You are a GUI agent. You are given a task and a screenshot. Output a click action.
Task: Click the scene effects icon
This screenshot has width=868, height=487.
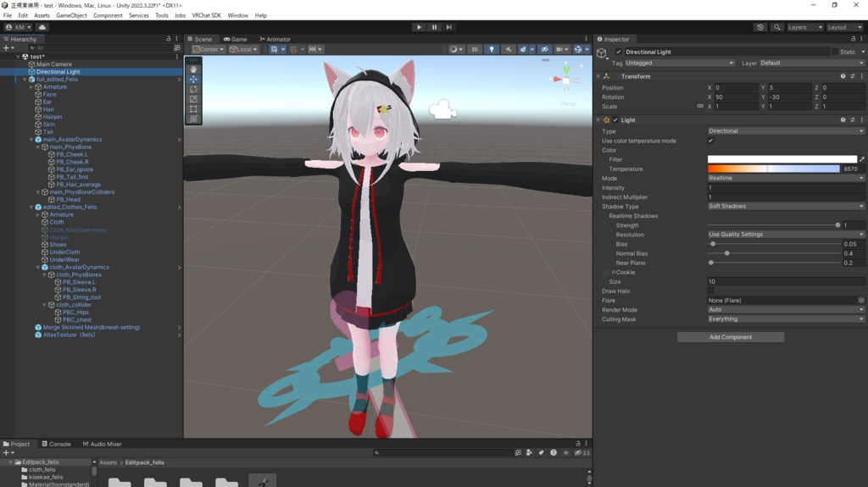pyautogui.click(x=523, y=49)
